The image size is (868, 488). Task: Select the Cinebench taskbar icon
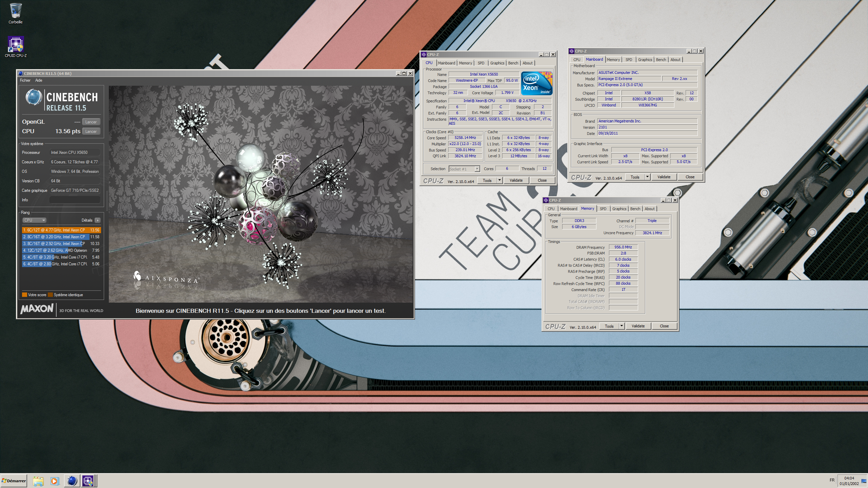pos(72,481)
